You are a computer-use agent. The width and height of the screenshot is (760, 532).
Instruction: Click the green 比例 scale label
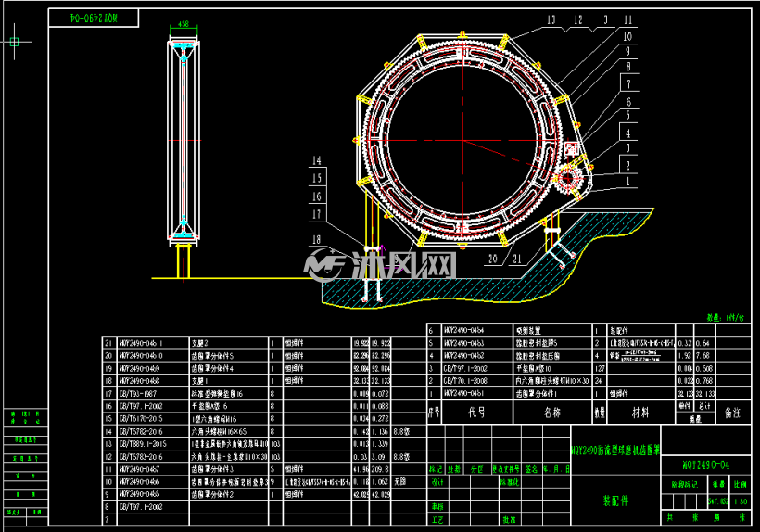coord(741,484)
